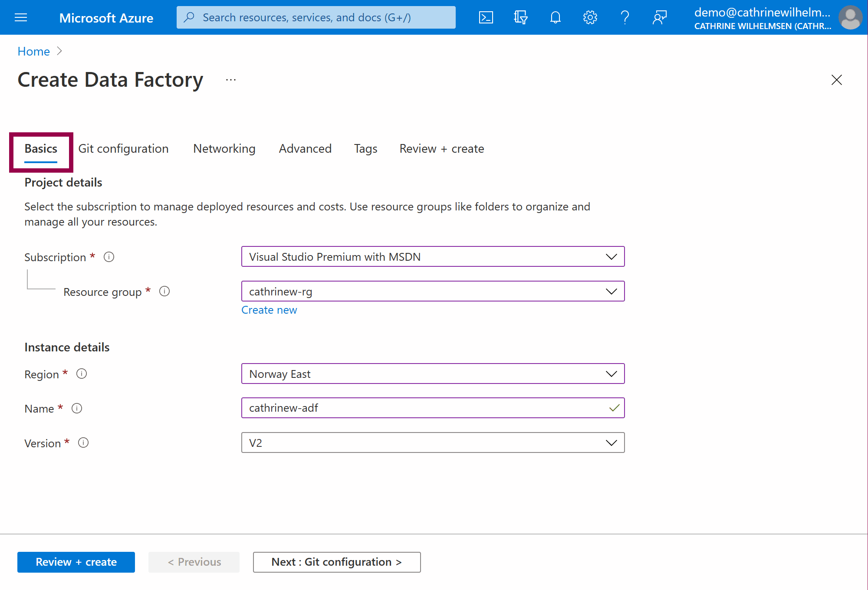Click the Name field containing cathrinew-adf
Screen dimensions: 868x590
425,408
